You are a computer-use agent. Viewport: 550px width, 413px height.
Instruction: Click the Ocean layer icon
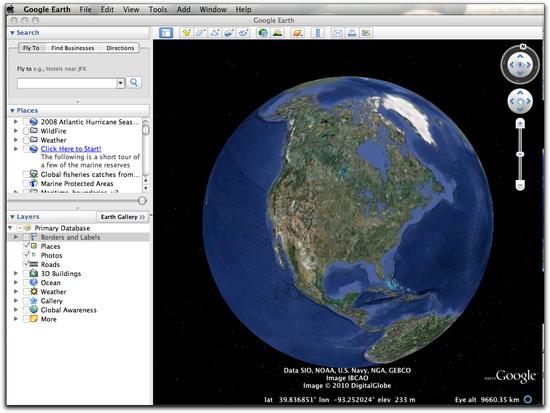click(x=34, y=282)
